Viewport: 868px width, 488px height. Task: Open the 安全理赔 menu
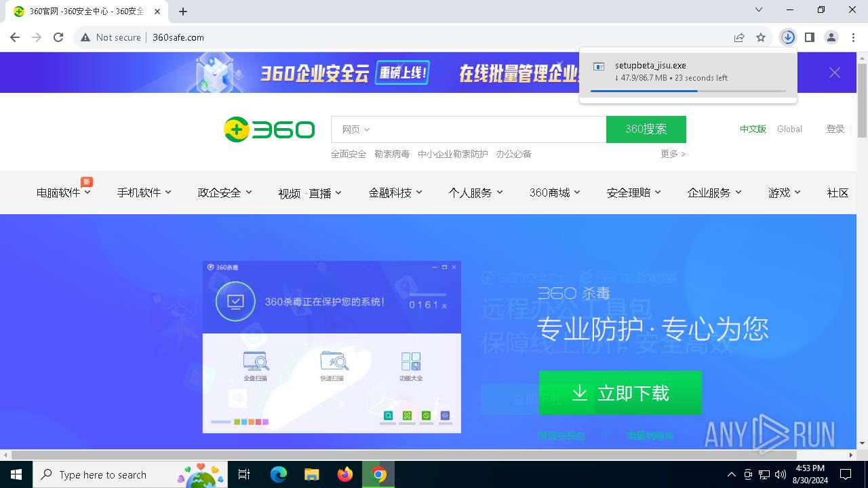point(634,192)
